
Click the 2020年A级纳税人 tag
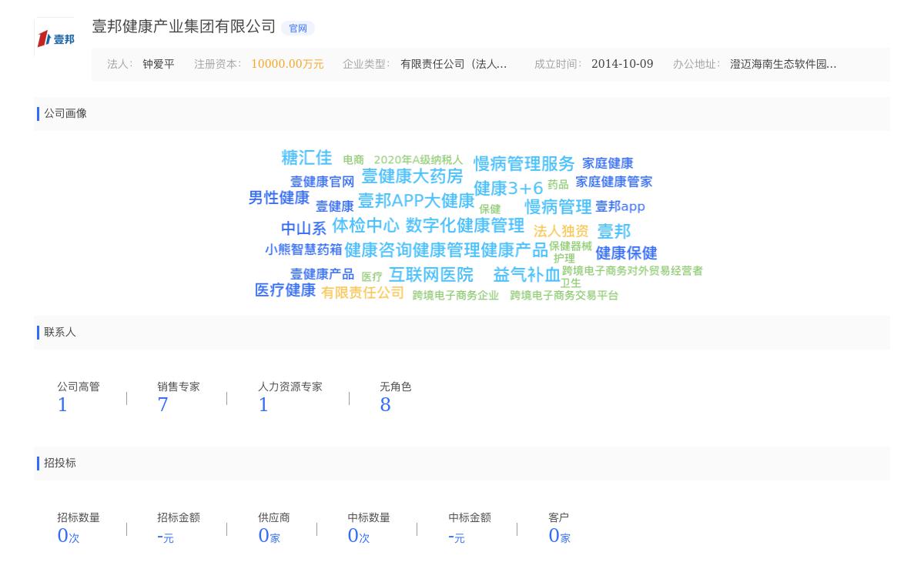418,160
